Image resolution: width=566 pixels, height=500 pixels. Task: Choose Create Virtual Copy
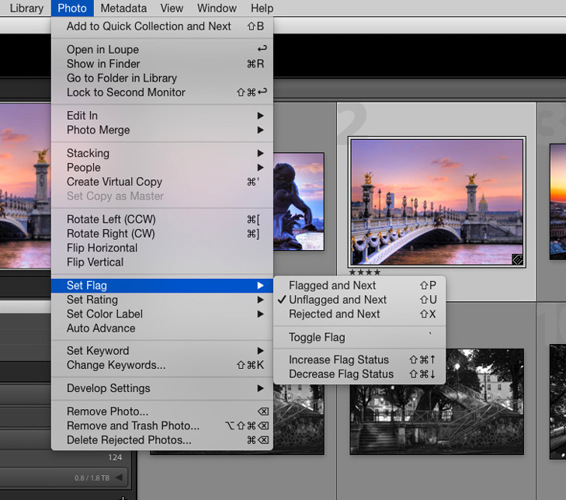[162, 182]
